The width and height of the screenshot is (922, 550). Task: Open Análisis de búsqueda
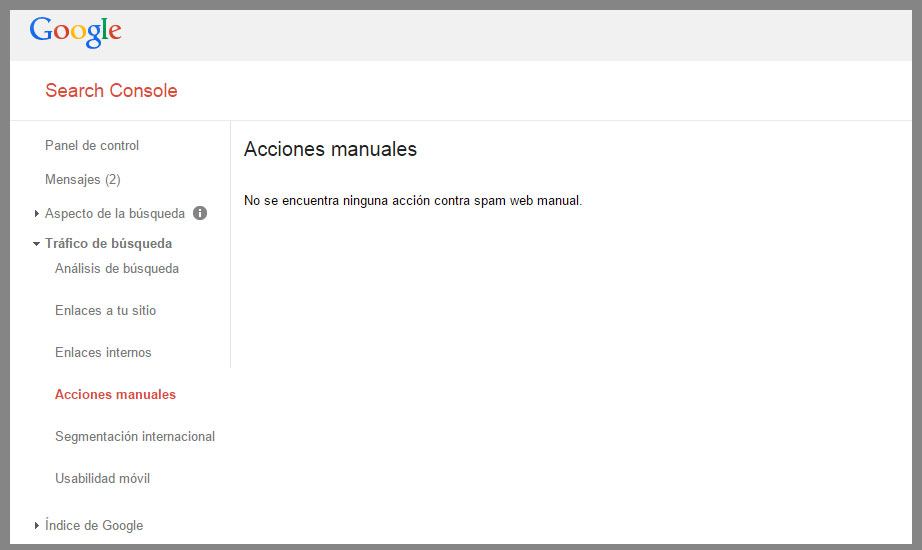(x=117, y=269)
